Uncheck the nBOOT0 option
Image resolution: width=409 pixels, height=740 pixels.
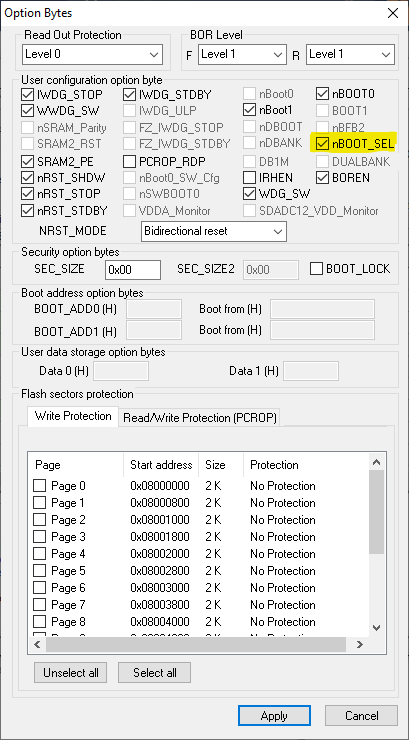[323, 94]
